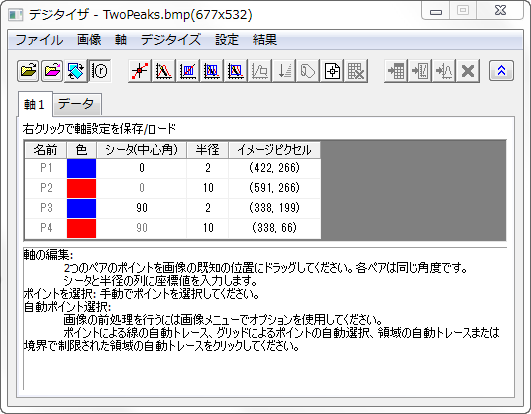Click the page with crosshair target icon
This screenshot has height=414, width=531.
click(x=332, y=71)
